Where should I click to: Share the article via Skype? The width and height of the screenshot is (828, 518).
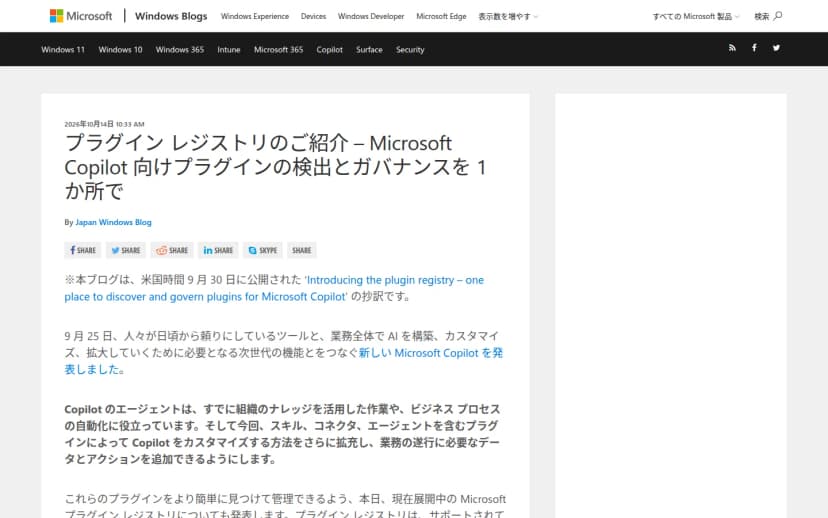263,250
